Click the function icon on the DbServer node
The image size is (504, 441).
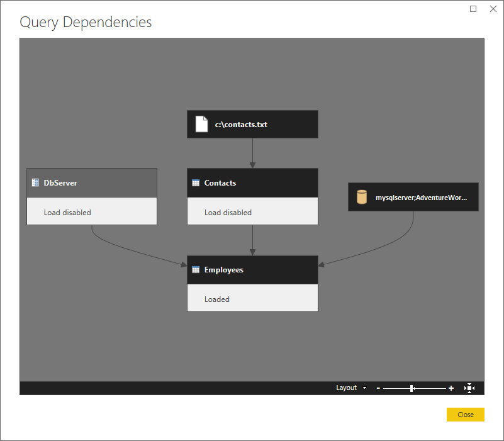pyautogui.click(x=35, y=182)
